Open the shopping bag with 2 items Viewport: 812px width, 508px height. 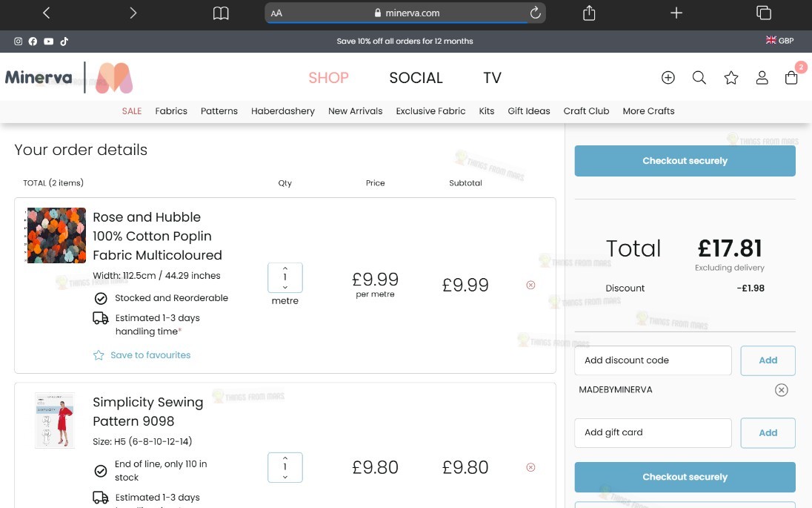point(791,78)
